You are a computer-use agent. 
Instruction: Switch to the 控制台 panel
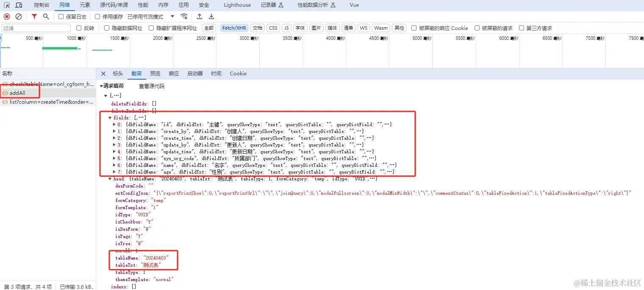(x=42, y=5)
